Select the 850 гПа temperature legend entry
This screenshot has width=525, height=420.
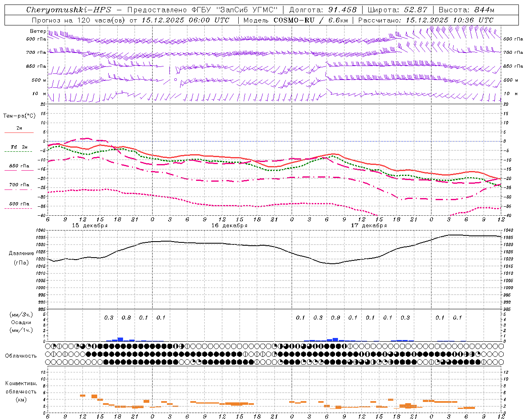(x=19, y=166)
